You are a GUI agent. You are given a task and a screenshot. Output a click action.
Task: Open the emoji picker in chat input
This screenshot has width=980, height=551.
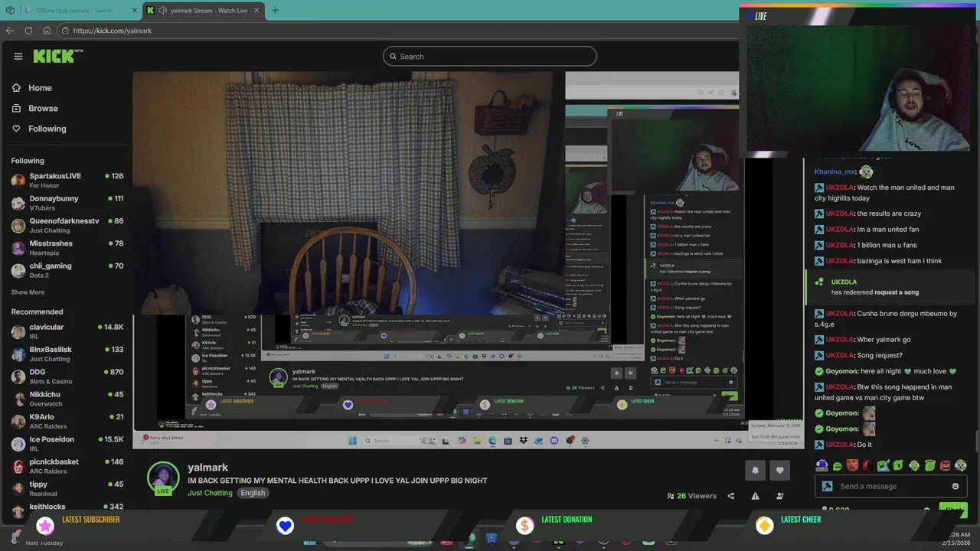click(955, 486)
